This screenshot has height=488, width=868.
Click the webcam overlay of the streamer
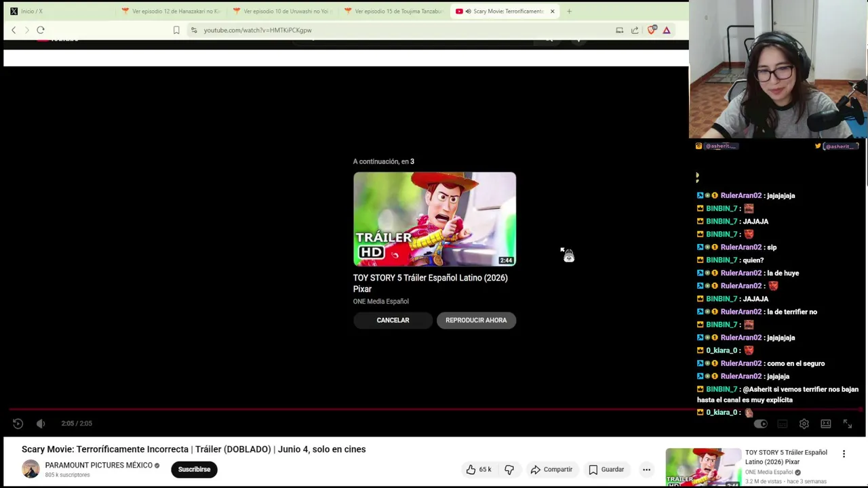tap(778, 69)
